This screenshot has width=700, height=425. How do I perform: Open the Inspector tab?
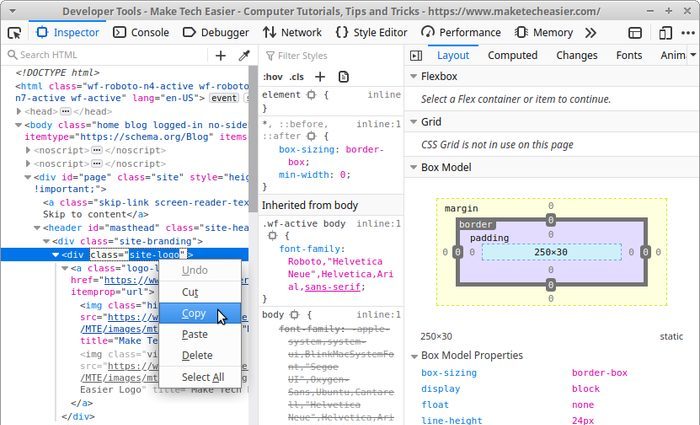click(x=68, y=33)
